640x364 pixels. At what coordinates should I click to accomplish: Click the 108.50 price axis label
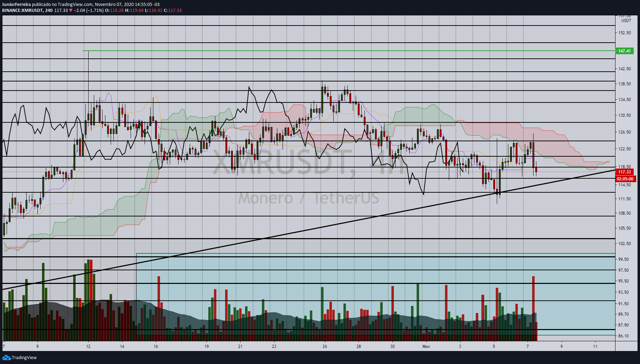coord(625,213)
